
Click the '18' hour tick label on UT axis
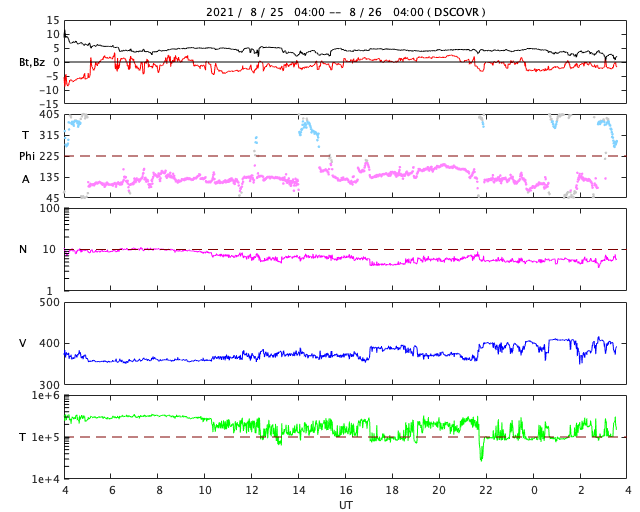pyautogui.click(x=392, y=490)
